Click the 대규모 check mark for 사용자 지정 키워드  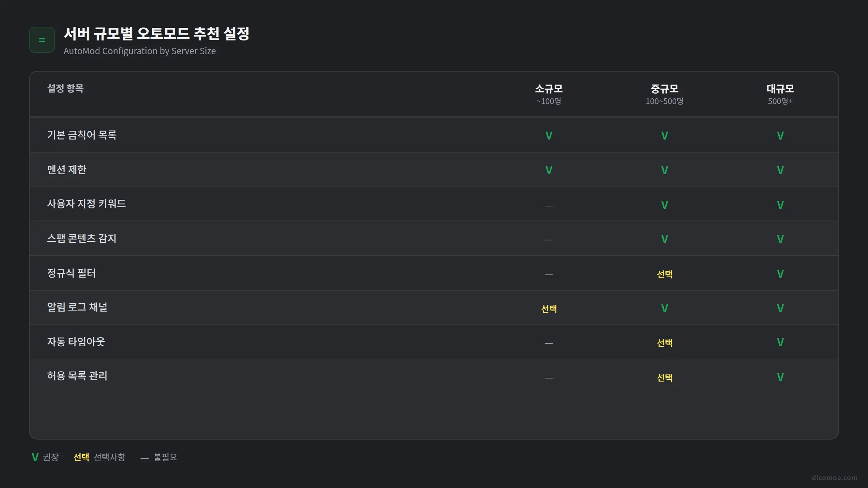point(780,205)
